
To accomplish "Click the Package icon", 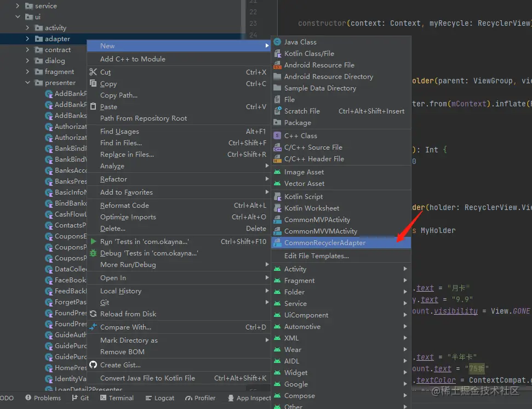I will 277,122.
